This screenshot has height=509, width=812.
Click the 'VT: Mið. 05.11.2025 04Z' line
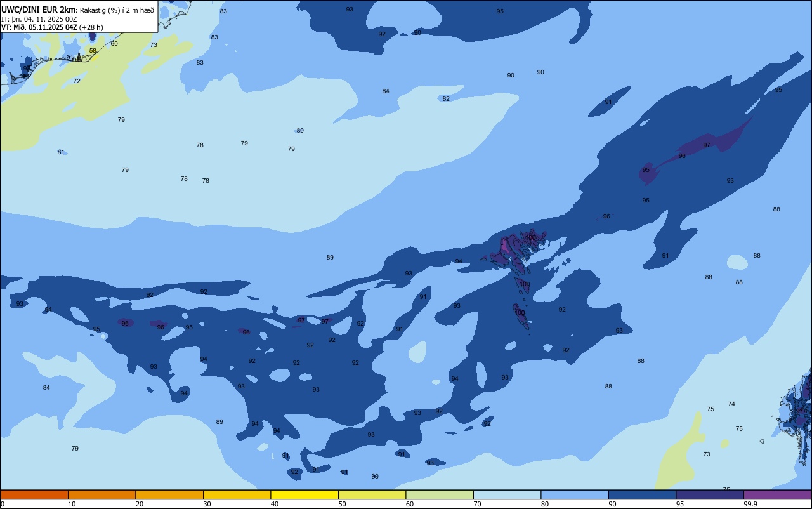(x=39, y=27)
